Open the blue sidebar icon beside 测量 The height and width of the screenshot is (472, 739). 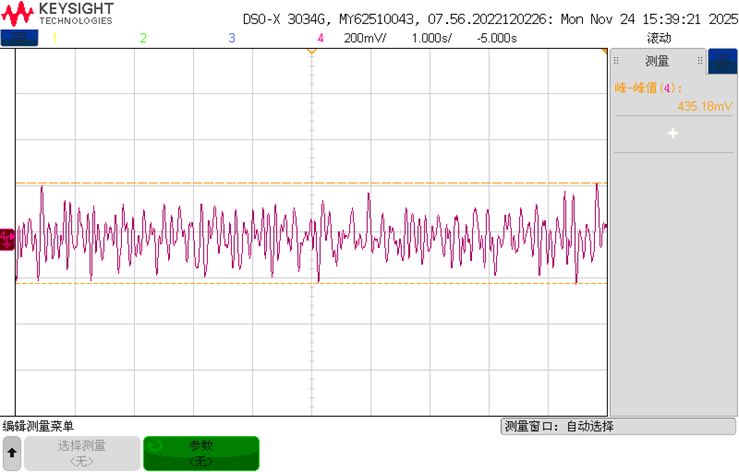click(722, 61)
